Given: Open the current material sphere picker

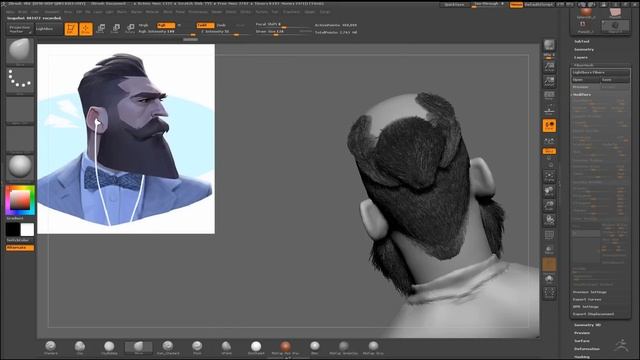Looking at the screenshot, I should (x=20, y=167).
